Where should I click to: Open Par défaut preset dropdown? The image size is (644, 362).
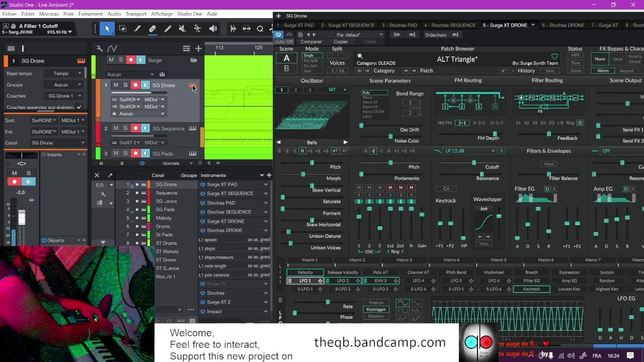(x=351, y=35)
